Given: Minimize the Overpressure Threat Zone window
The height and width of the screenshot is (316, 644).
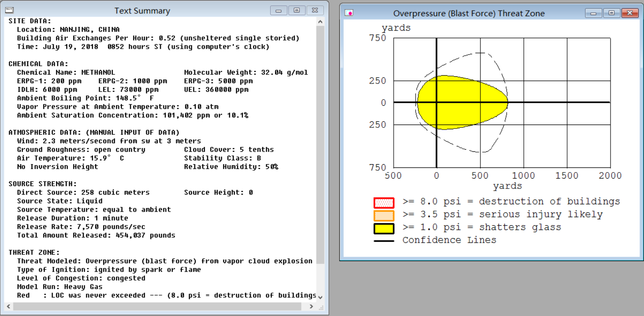Looking at the screenshot, I should coord(593,13).
